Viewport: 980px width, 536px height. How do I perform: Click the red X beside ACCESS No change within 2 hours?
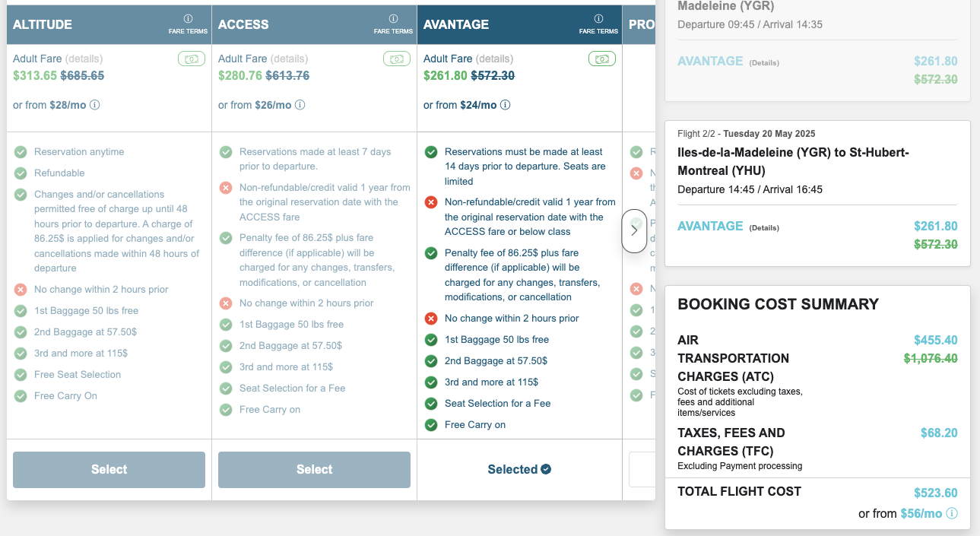point(226,303)
